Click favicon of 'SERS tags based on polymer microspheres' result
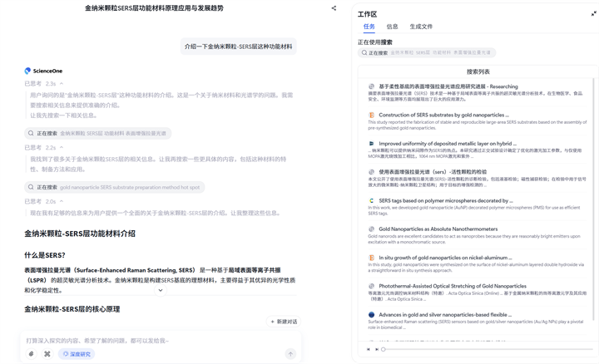This screenshot has width=599, height=364. coord(371,200)
